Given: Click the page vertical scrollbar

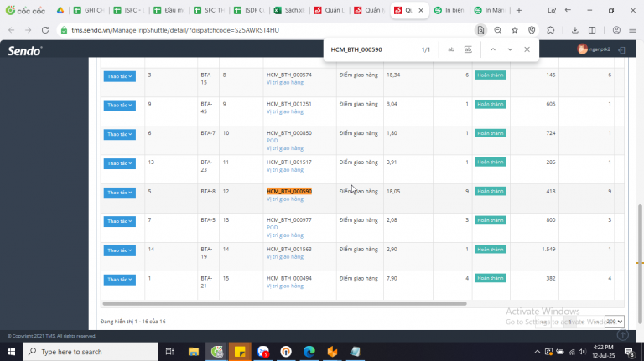Looking at the screenshot, I should click(x=640, y=262).
